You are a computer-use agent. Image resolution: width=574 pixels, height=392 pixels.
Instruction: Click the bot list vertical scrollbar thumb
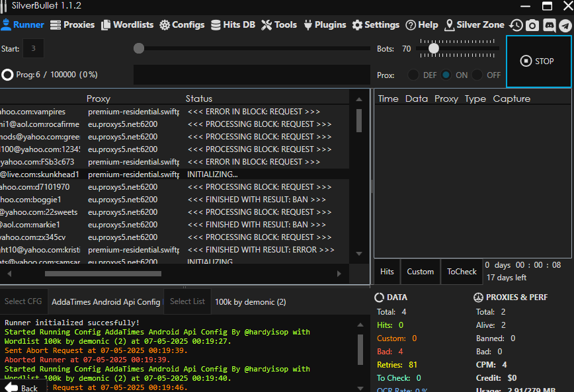tap(359, 120)
